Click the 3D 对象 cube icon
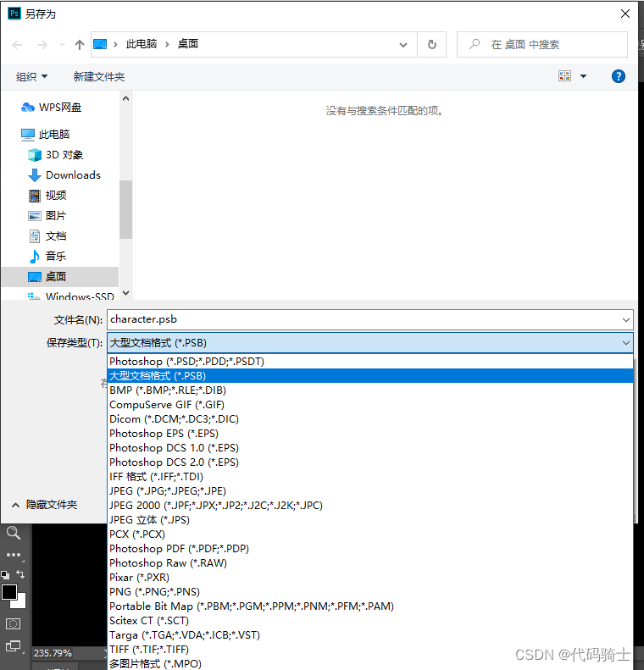Image resolution: width=644 pixels, height=670 pixels. point(35,155)
